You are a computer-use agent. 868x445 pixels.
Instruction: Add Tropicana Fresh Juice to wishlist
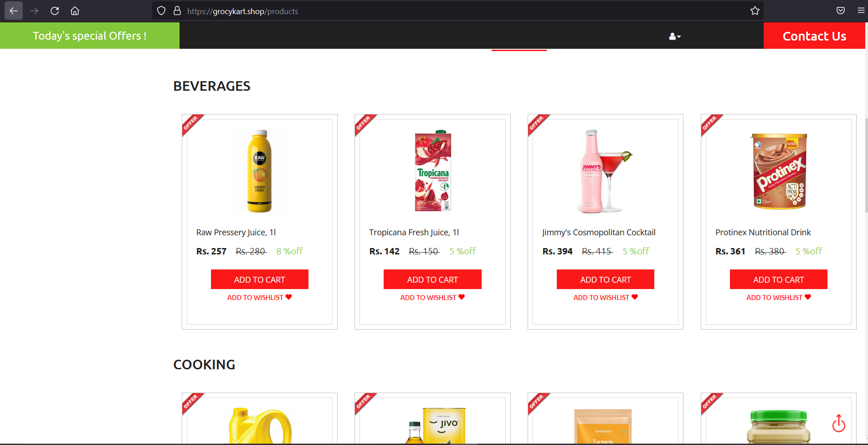432,297
